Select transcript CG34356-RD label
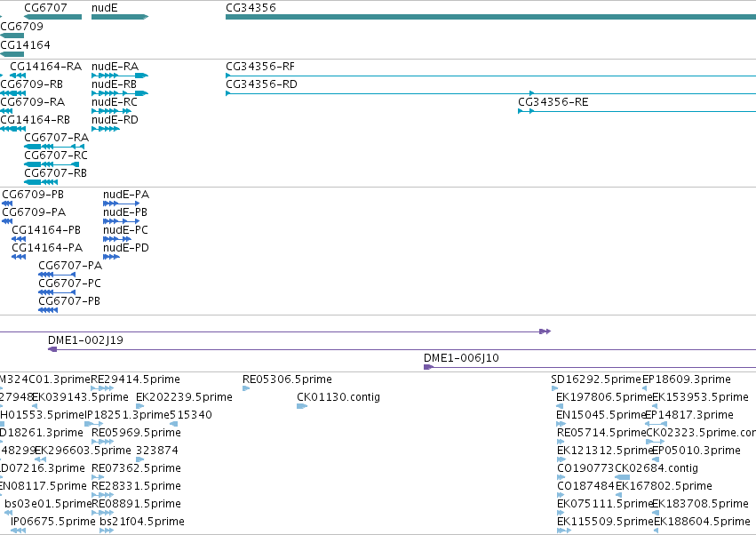This screenshot has width=756, height=535. point(261,84)
